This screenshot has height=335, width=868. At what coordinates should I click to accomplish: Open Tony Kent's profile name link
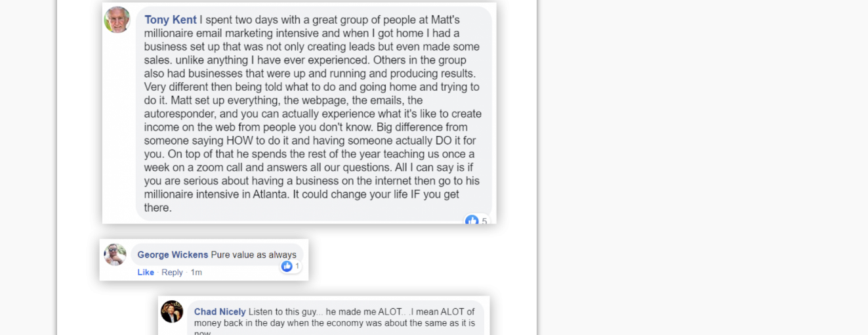point(171,20)
